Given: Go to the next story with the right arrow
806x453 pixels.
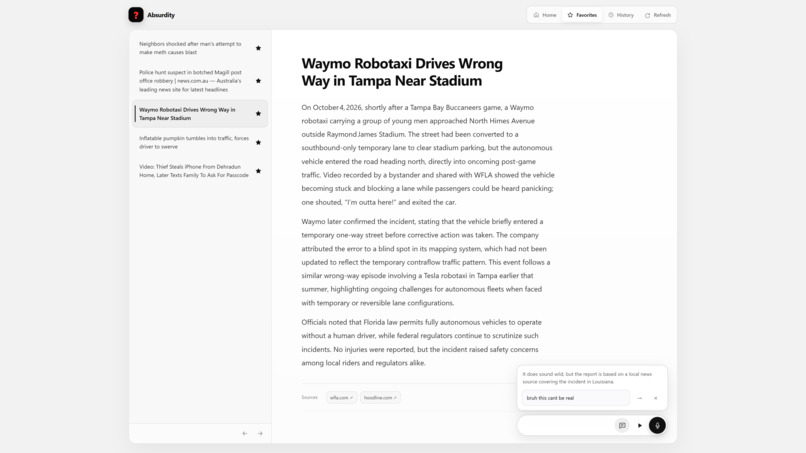Looking at the screenshot, I should coord(260,433).
